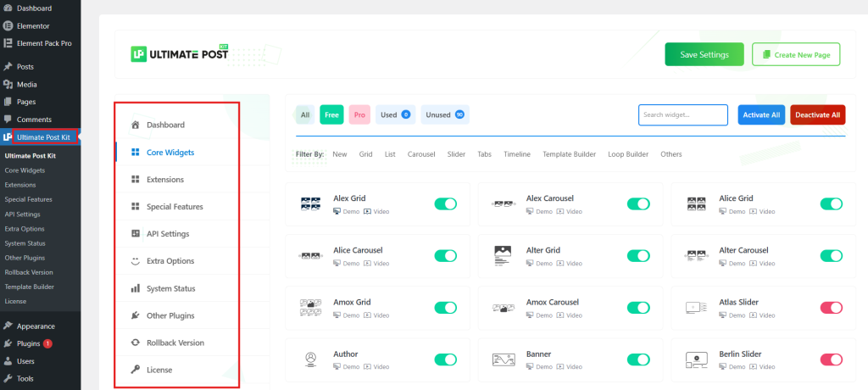Click the refresh icon beside Rollback Version
Viewport: 868px width, 390px height.
[x=135, y=343]
